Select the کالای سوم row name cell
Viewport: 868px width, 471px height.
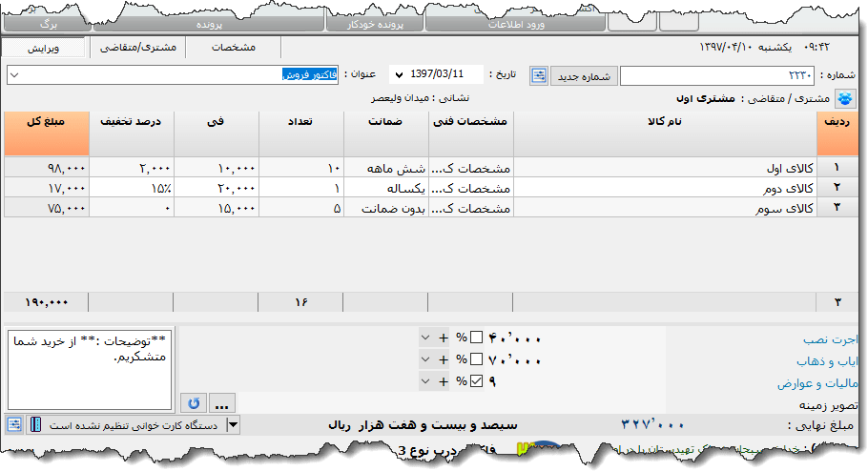tap(666, 208)
